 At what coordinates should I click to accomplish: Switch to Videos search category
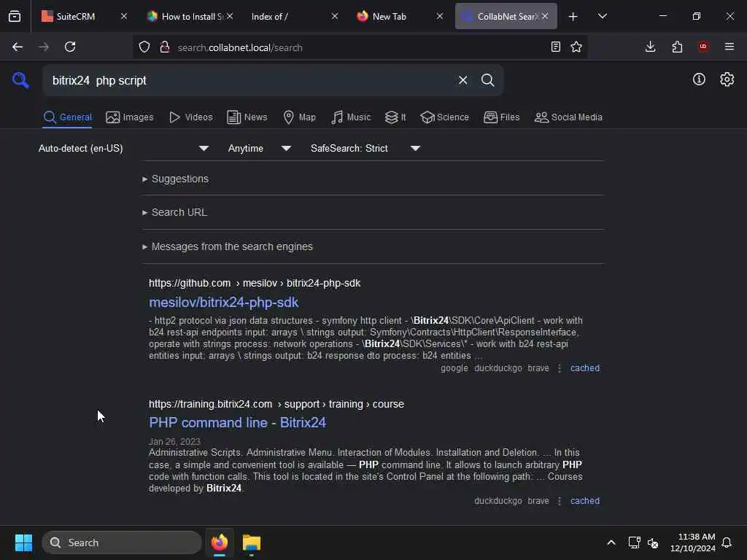(x=191, y=117)
